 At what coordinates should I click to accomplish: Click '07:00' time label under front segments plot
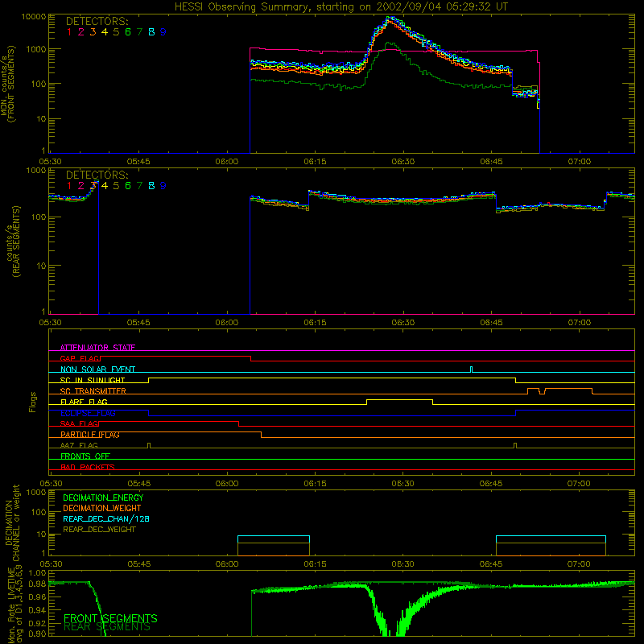[x=579, y=162]
